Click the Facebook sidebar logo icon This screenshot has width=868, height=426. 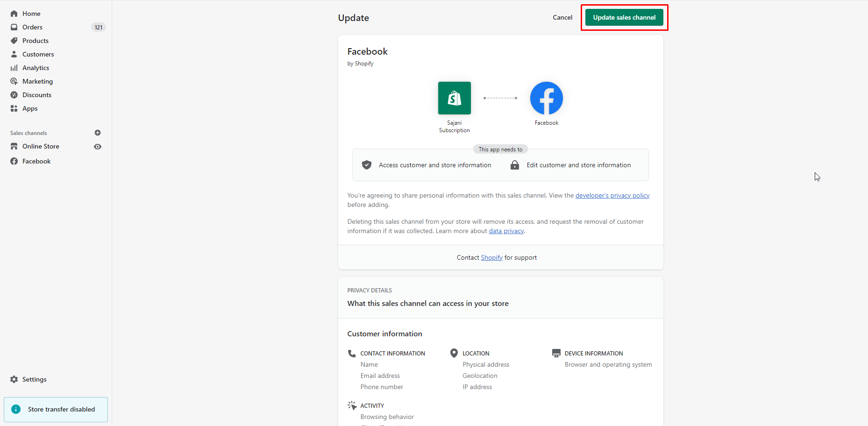coord(14,161)
